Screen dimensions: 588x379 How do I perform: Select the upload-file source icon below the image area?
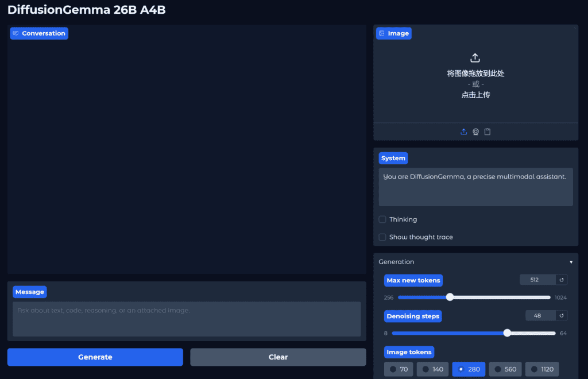point(464,132)
